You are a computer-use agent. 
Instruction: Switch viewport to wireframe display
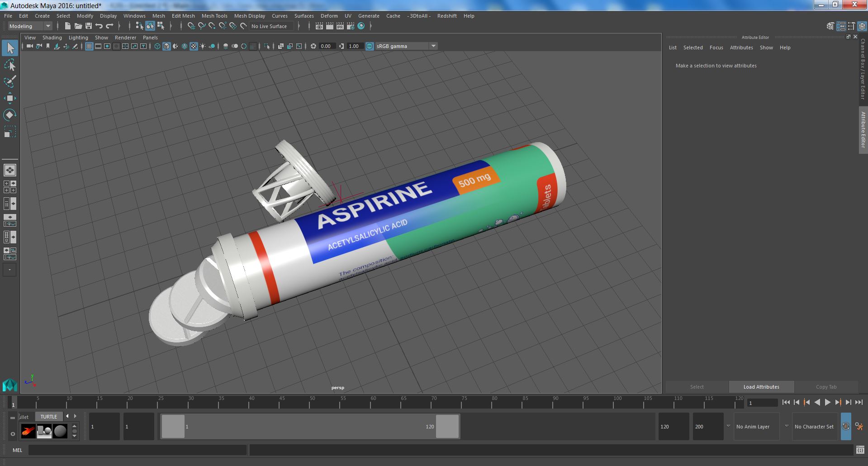[157, 46]
